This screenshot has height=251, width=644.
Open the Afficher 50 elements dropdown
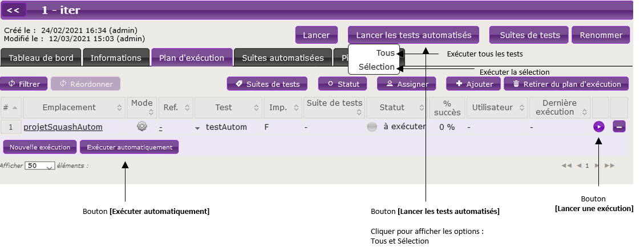pos(39,166)
